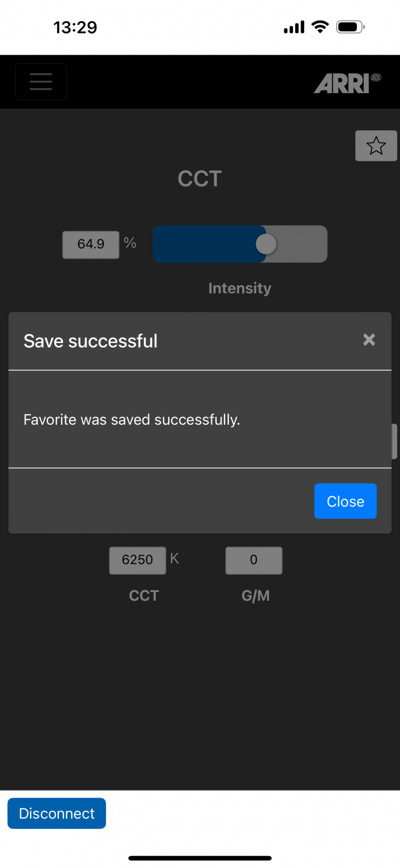Click the ARRI logo
Image resolution: width=400 pixels, height=868 pixels.
coord(347,83)
